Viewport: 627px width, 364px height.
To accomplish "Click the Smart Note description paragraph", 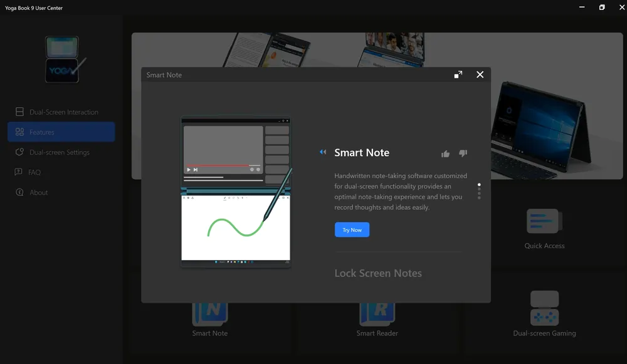I will click(x=401, y=191).
